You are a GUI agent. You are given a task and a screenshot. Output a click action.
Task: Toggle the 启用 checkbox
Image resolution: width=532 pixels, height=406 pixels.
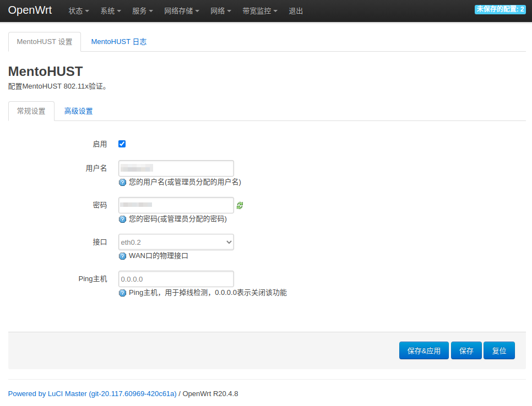[122, 144]
